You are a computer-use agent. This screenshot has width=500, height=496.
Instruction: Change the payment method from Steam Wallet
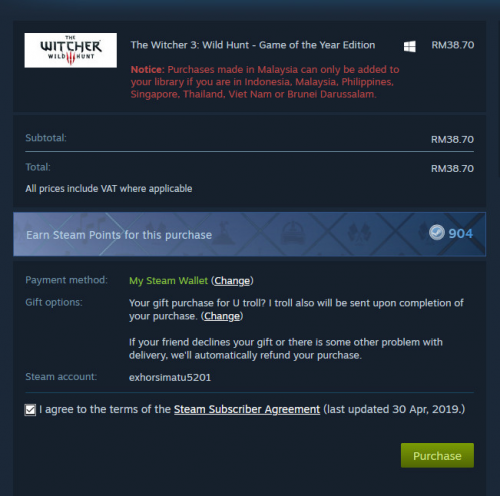coord(232,281)
